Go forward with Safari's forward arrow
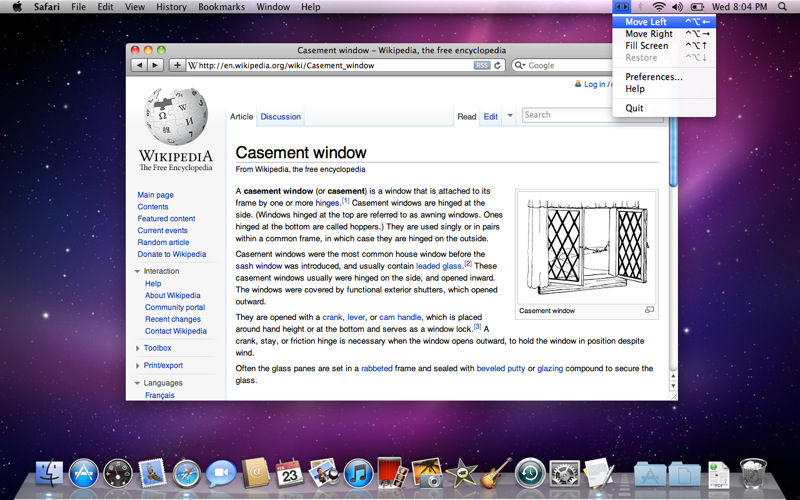The image size is (800, 500). (x=156, y=65)
